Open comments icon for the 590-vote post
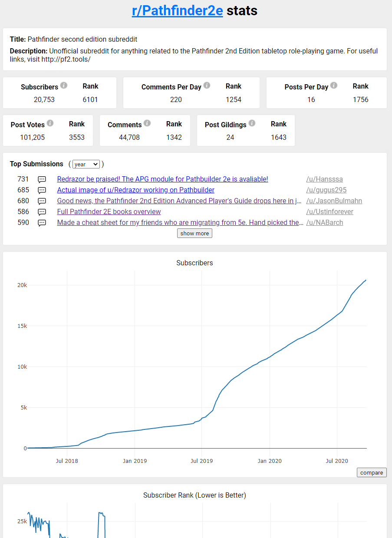Image resolution: width=392 pixels, height=538 pixels. (42, 223)
